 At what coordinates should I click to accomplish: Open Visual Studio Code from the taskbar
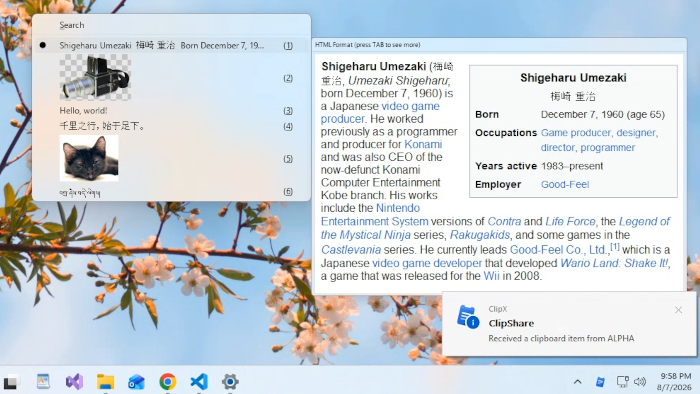(199, 382)
